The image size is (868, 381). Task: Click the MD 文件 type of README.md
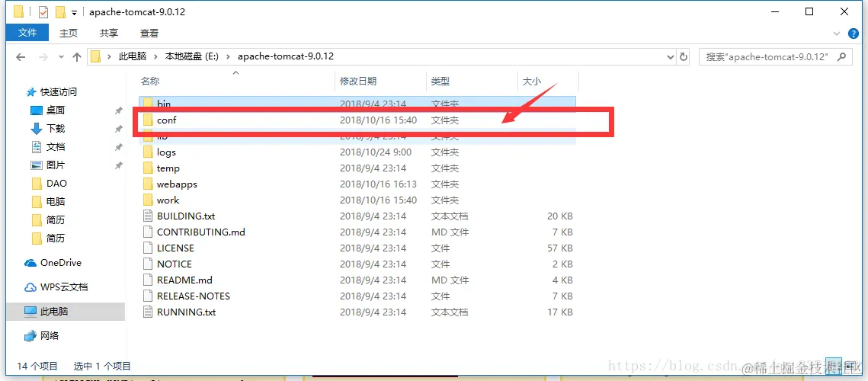(450, 280)
